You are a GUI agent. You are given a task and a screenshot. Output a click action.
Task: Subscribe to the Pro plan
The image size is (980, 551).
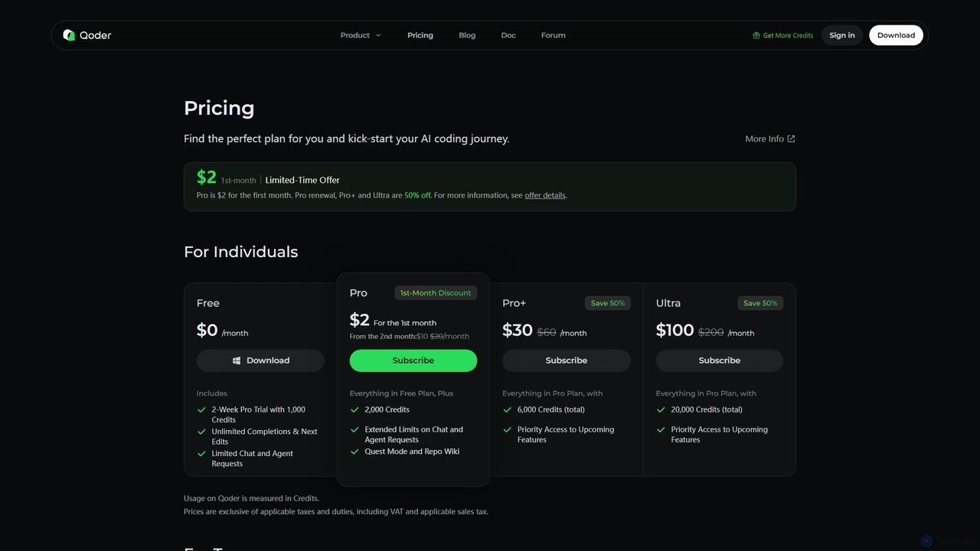[x=413, y=360]
